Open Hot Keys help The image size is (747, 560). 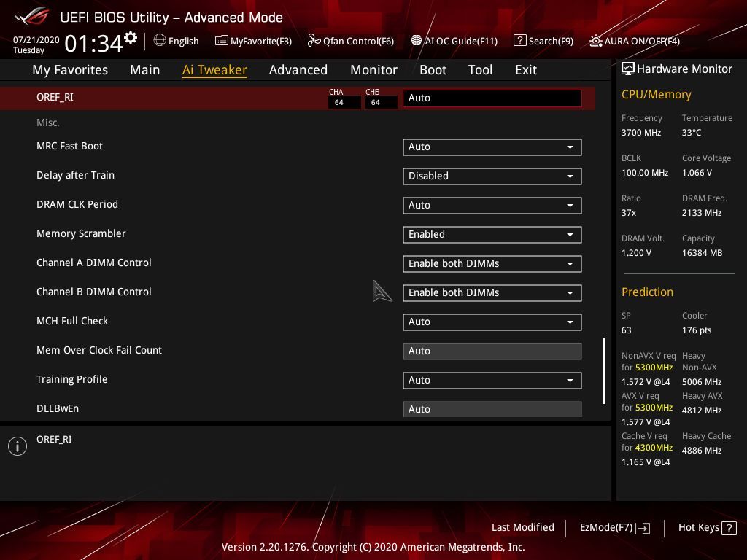(707, 528)
